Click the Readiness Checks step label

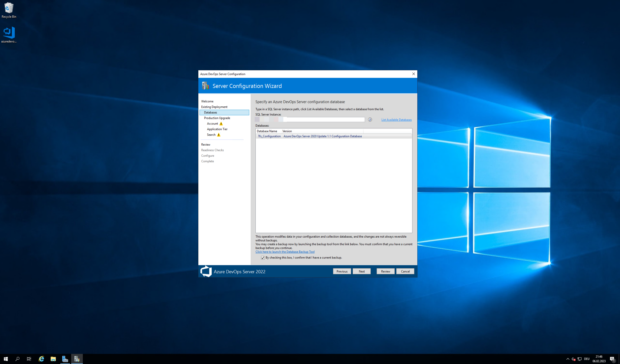(212, 150)
